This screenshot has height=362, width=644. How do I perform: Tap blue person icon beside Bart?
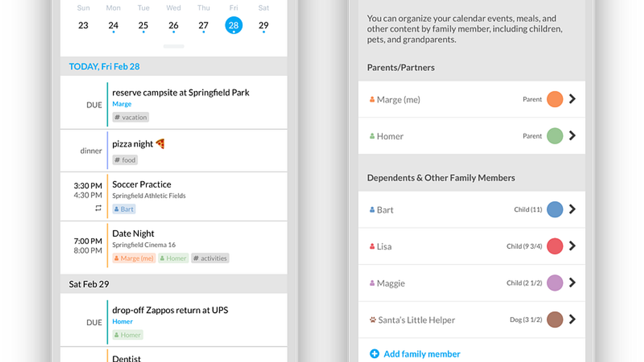[x=372, y=210]
